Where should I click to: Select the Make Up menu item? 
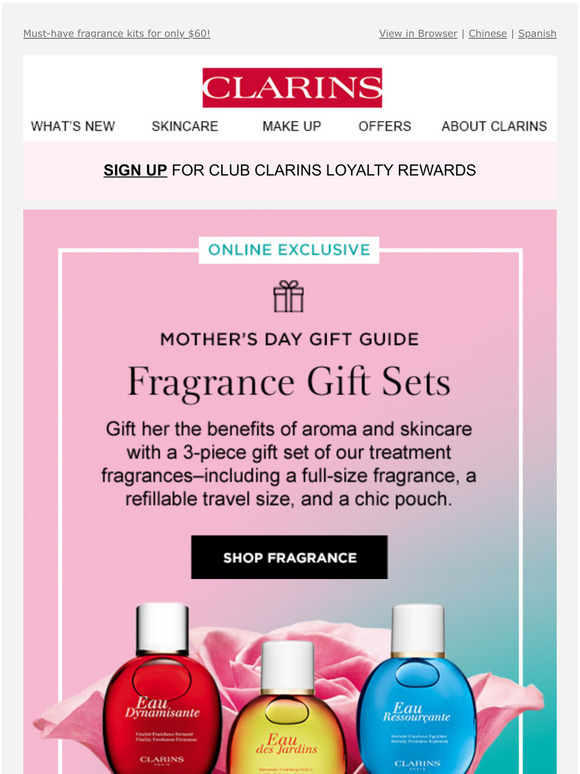pos(292,126)
